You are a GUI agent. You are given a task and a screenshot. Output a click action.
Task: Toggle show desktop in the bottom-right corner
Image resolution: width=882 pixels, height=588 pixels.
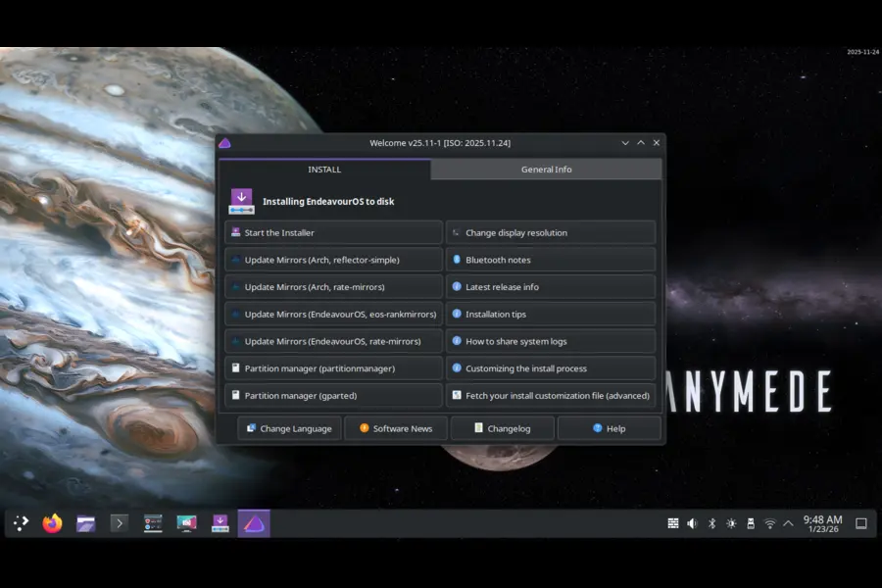click(x=860, y=522)
